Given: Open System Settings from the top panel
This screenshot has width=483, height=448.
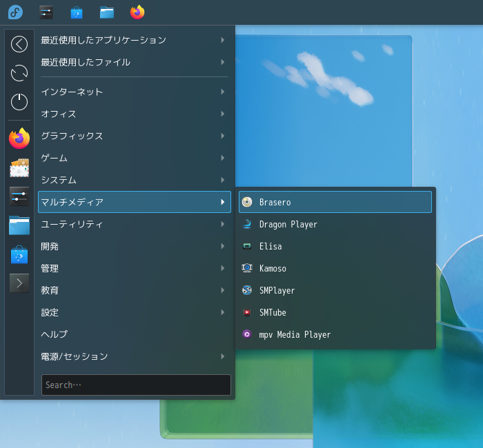Looking at the screenshot, I should point(46,12).
